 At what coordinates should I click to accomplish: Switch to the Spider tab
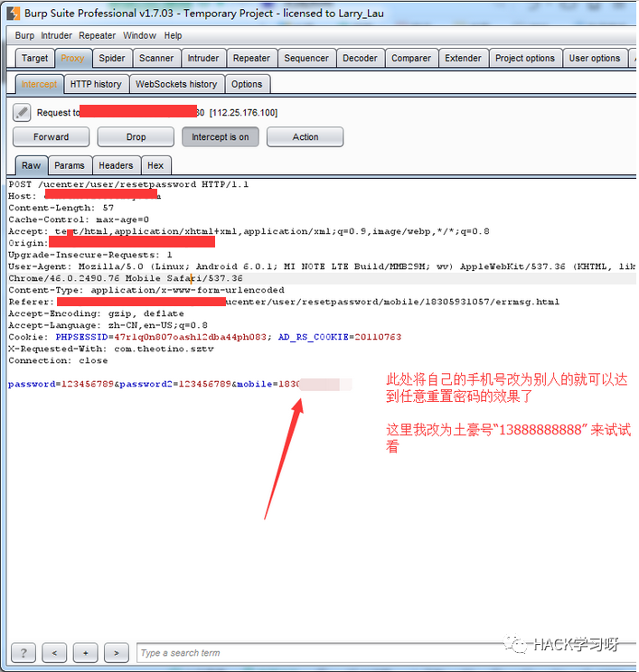[x=112, y=59]
